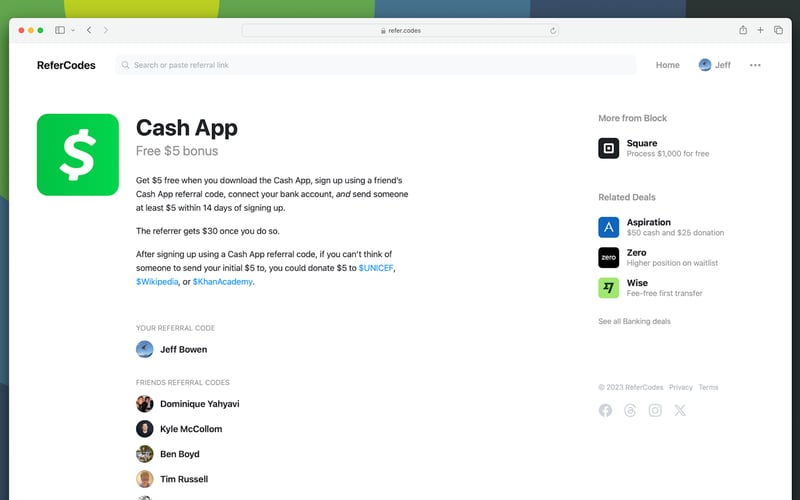Go back with the browser back arrow

[x=89, y=30]
